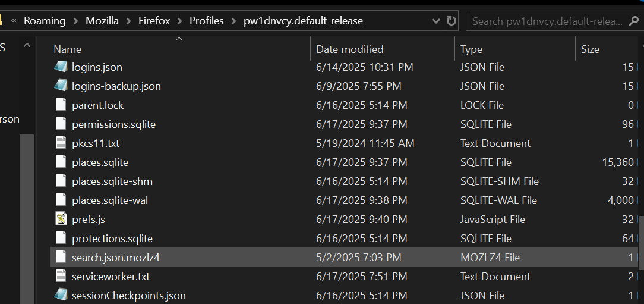Expand the chevron after Firefox
Screen dimensions: 644x304
(x=180, y=21)
